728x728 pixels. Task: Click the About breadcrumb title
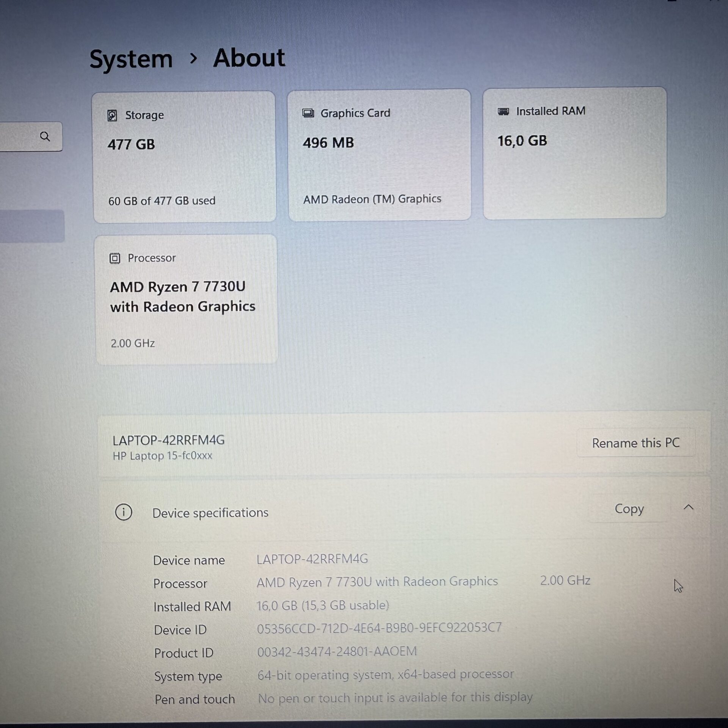tap(249, 58)
